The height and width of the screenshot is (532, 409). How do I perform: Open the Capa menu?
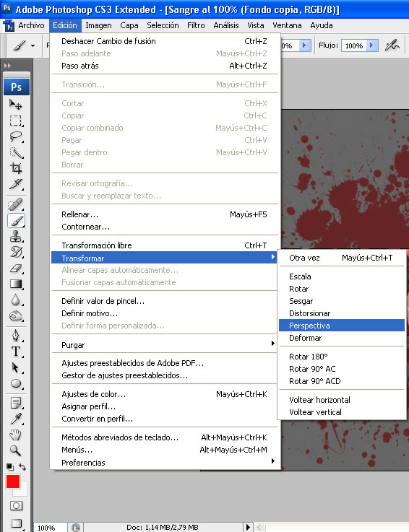pos(129,25)
